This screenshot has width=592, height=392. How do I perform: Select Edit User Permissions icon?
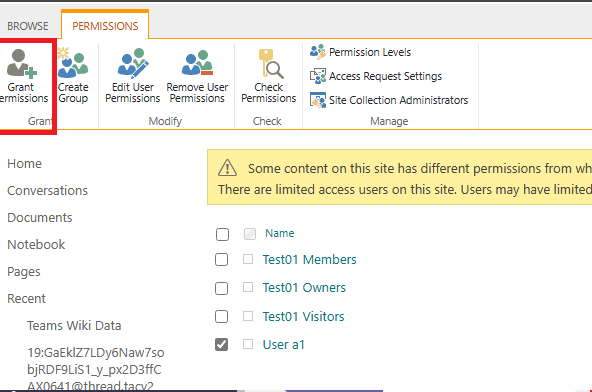tap(133, 62)
